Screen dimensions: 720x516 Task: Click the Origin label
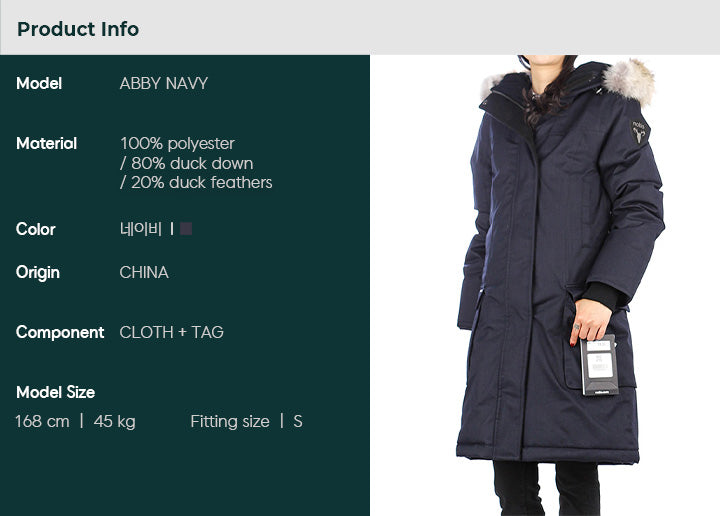coord(38,272)
